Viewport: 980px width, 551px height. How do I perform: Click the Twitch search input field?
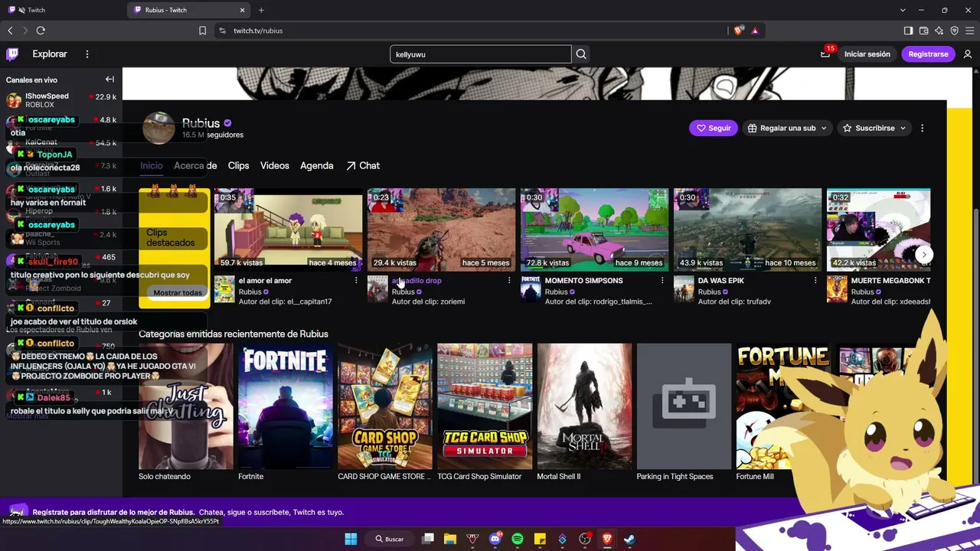(x=480, y=54)
